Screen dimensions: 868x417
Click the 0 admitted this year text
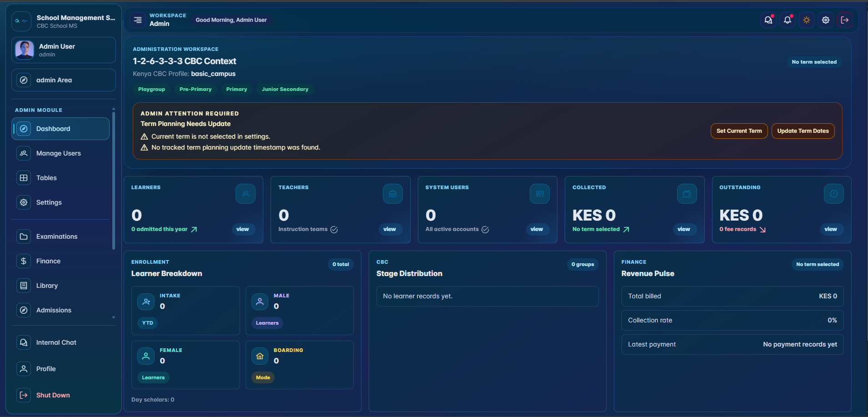[x=160, y=229]
